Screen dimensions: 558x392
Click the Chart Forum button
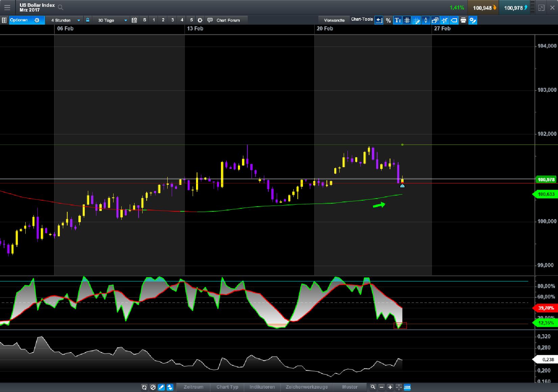[x=225, y=20]
